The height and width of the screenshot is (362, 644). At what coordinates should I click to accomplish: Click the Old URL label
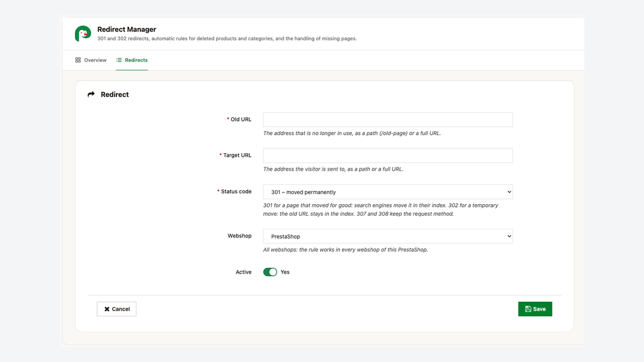click(x=241, y=119)
